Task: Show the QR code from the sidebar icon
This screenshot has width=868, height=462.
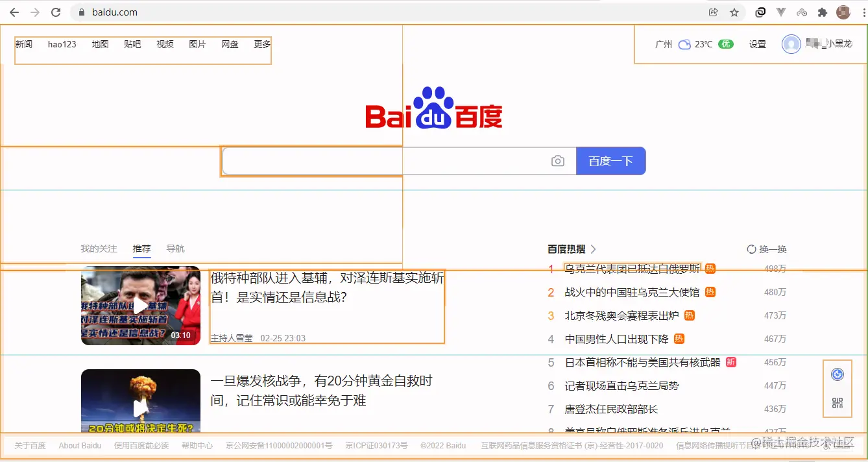Action: tap(838, 403)
